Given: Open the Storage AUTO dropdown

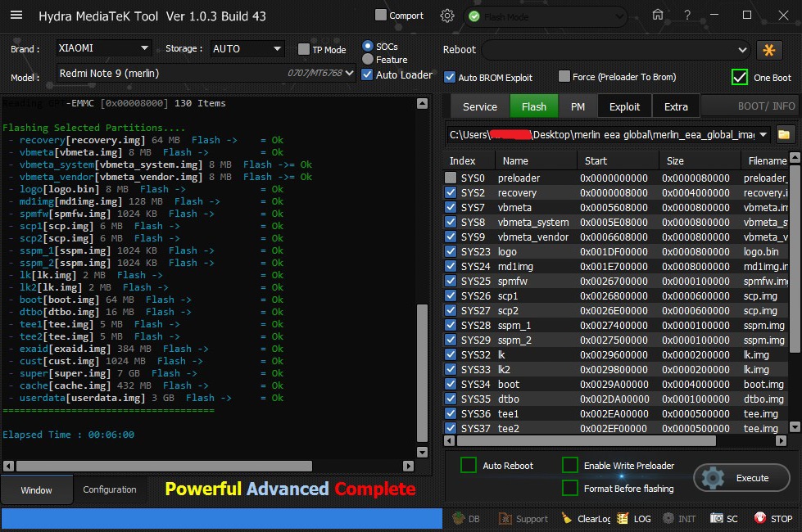Looking at the screenshot, I should click(247, 48).
